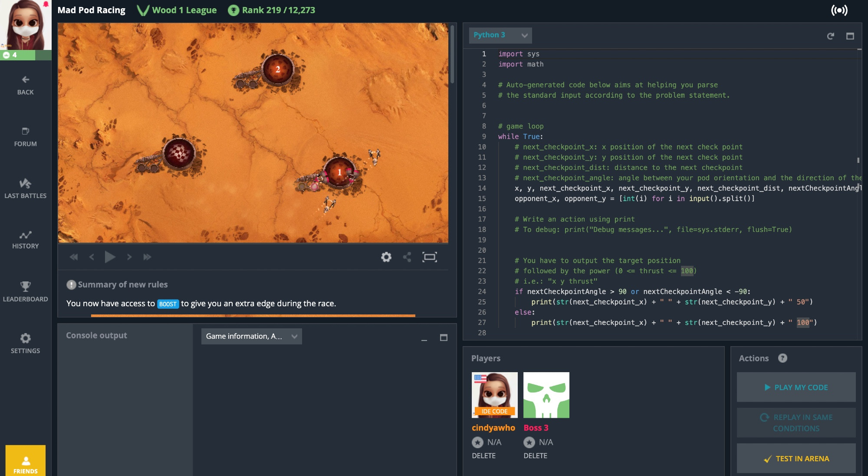
Task: Click the Rank 219 / 12,273 indicator
Action: 272,10
